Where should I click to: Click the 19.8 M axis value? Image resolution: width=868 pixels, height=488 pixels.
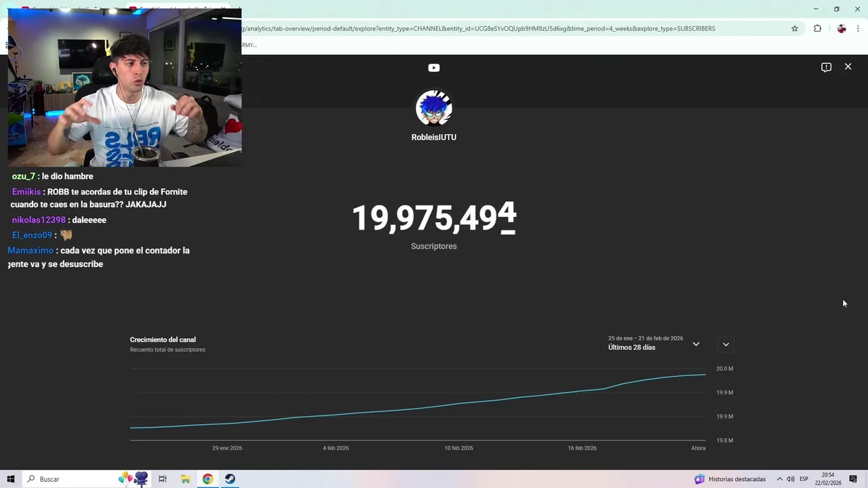point(725,441)
